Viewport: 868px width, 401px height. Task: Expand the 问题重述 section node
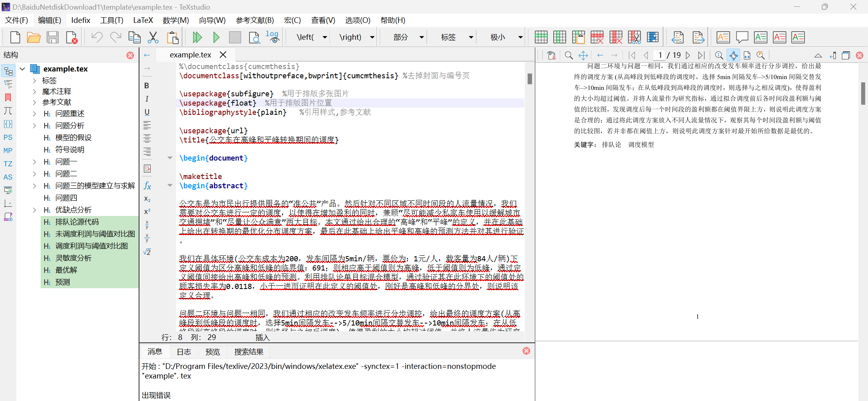[35, 114]
